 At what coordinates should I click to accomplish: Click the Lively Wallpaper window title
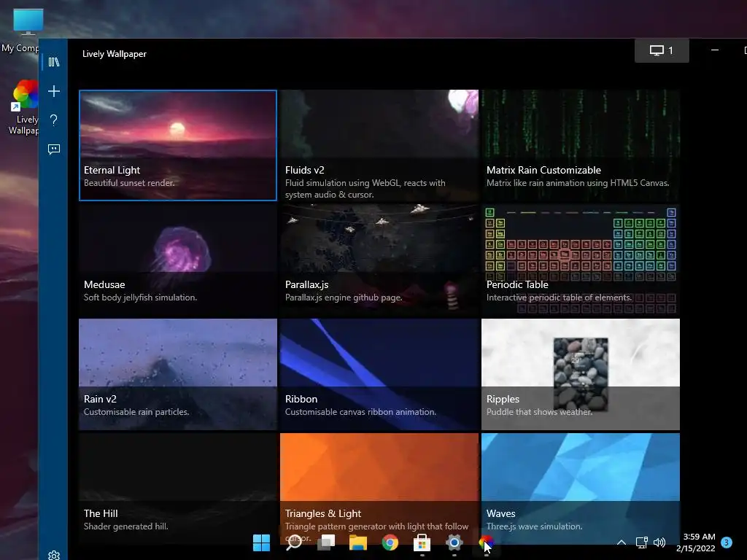pos(115,54)
